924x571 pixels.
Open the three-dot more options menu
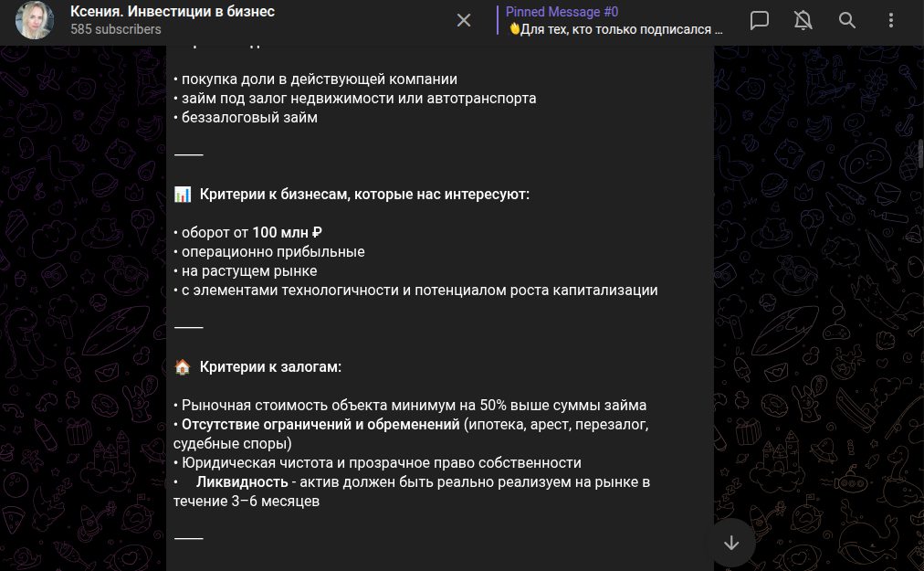pos(891,20)
